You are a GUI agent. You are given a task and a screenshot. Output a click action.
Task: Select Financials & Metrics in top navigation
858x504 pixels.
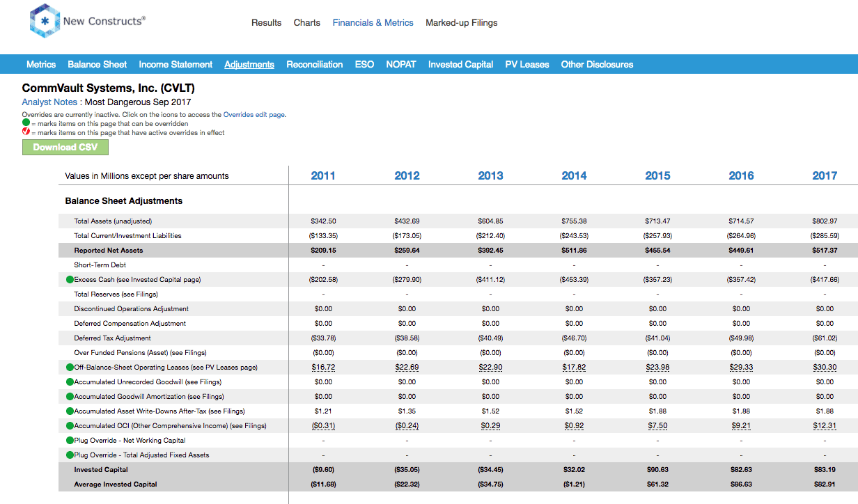point(373,23)
